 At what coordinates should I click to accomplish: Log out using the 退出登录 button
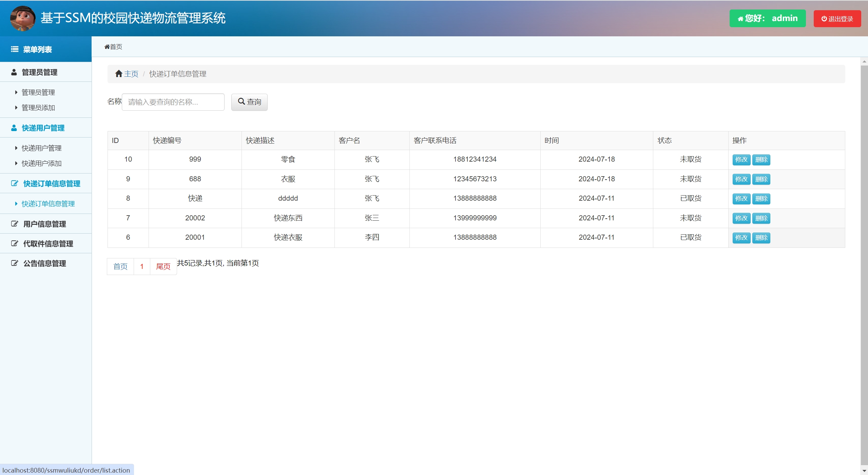click(x=837, y=19)
